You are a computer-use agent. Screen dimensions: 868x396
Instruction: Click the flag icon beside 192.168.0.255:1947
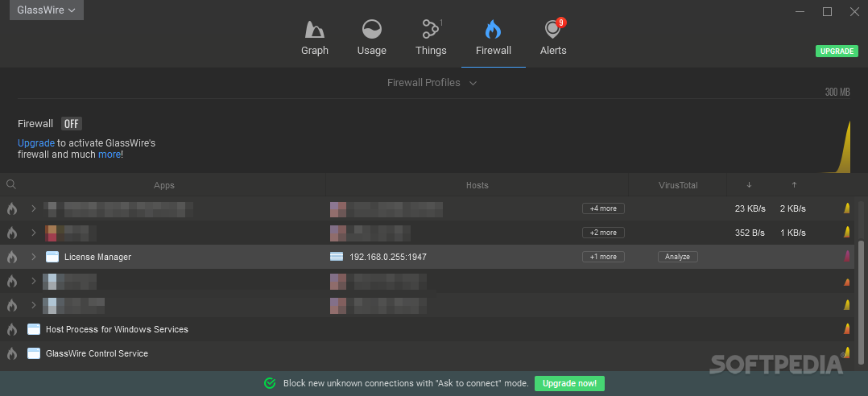pos(337,257)
